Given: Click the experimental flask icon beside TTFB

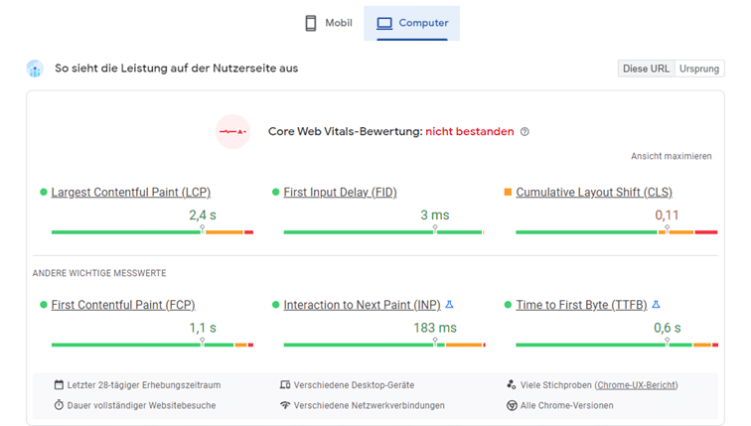Looking at the screenshot, I should point(656,304).
